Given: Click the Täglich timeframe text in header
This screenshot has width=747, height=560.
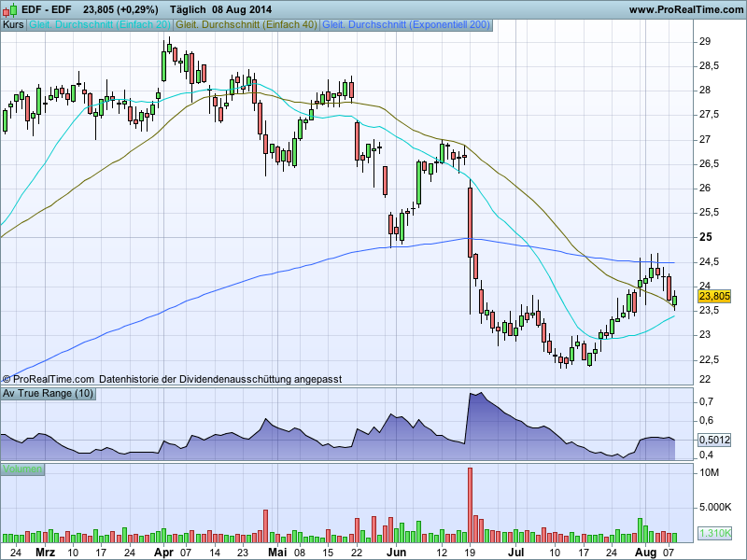Looking at the screenshot, I should coord(188,9).
